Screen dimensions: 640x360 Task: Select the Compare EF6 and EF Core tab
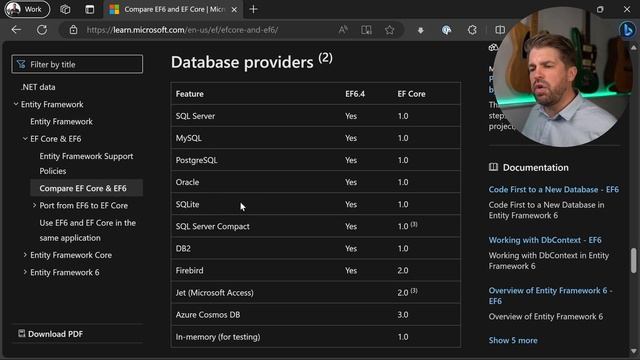pyautogui.click(x=173, y=9)
